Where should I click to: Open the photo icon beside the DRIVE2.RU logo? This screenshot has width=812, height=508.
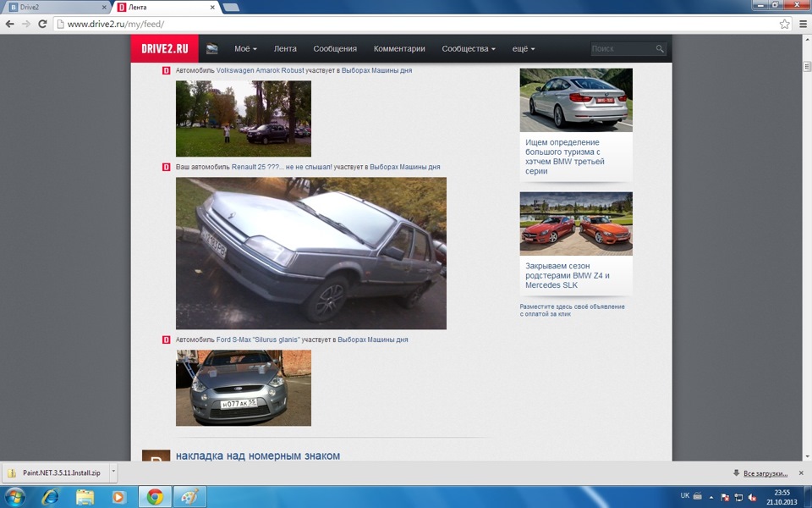(211, 49)
